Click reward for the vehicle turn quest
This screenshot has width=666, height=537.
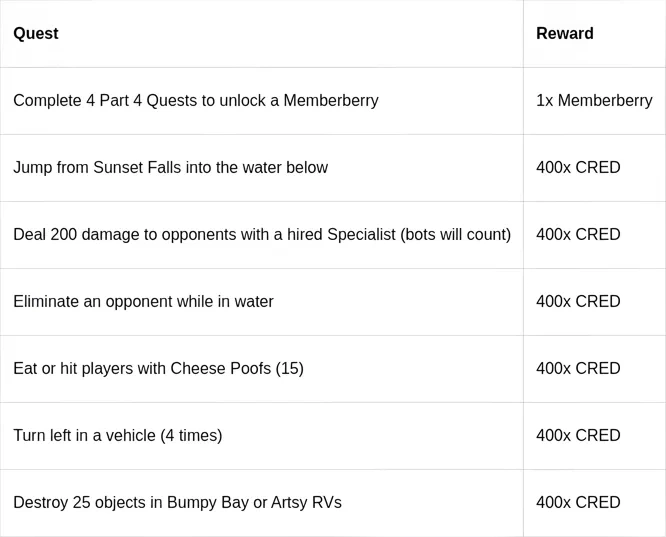(578, 436)
